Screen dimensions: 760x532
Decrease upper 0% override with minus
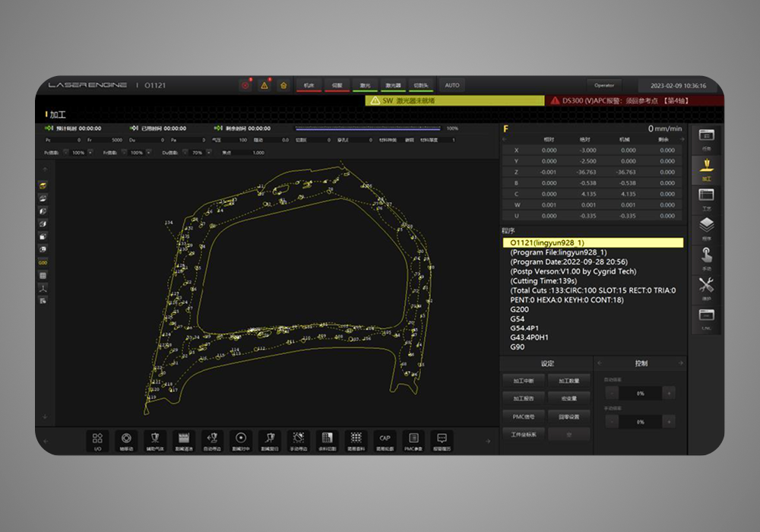coord(612,393)
